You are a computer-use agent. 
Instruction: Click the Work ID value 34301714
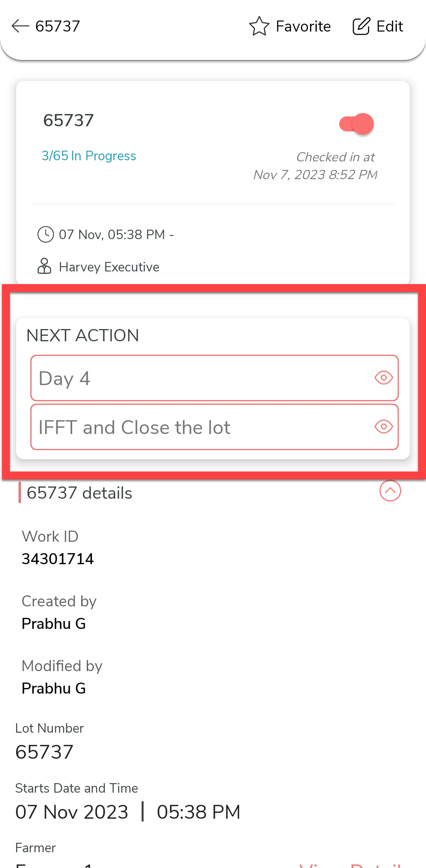pyautogui.click(x=58, y=559)
